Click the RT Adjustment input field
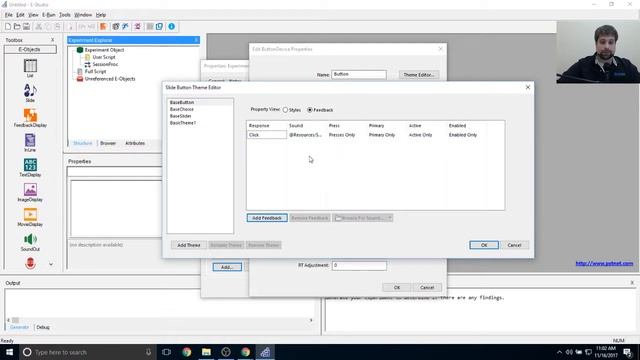The width and height of the screenshot is (640, 360). coord(359,265)
